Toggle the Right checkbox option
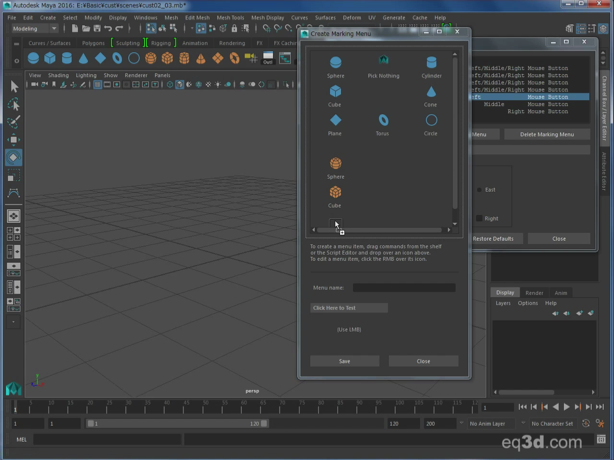 click(x=479, y=218)
